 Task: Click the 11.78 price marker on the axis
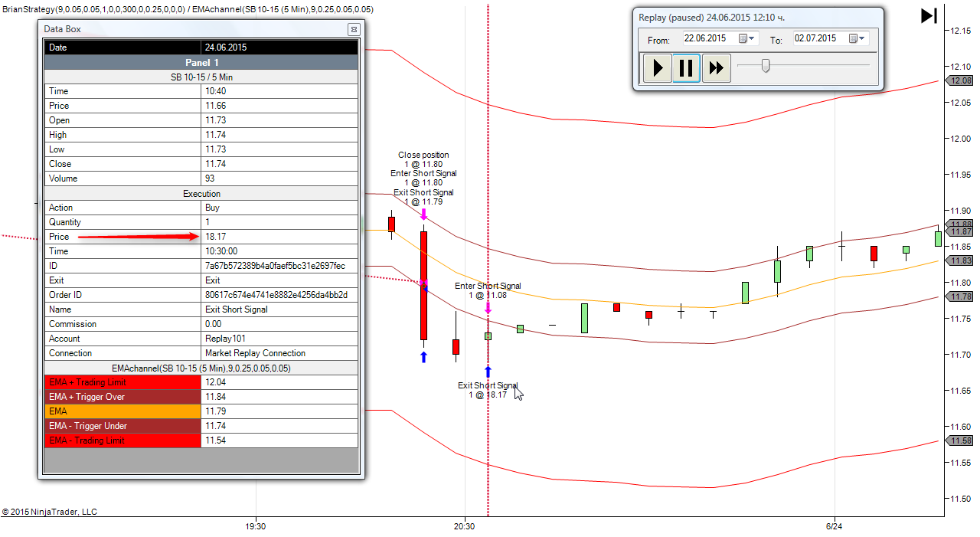(959, 296)
